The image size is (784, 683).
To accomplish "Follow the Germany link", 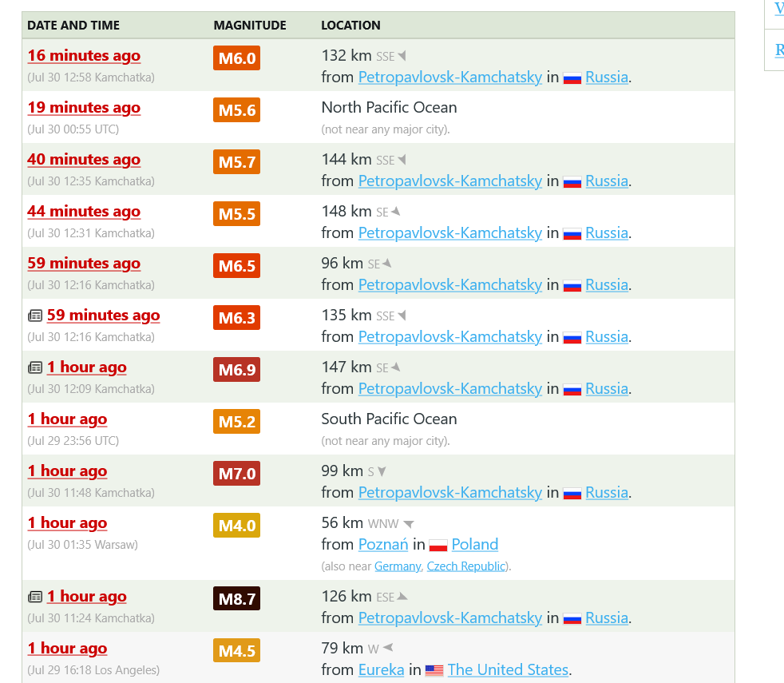I will (x=398, y=566).
